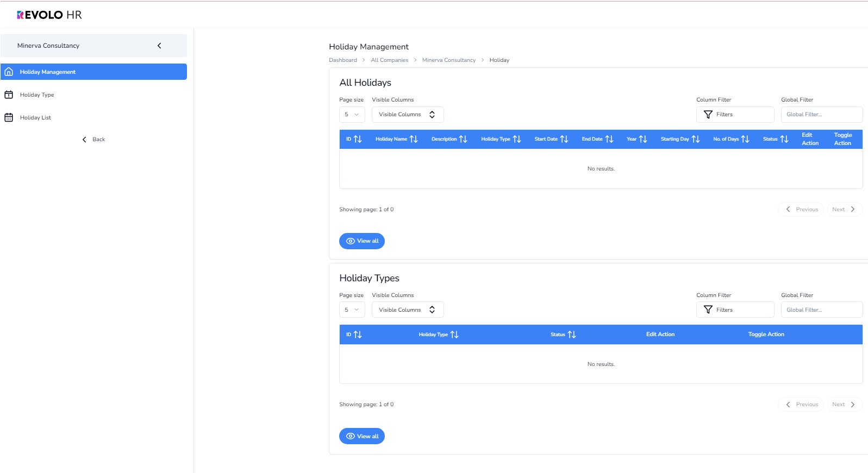Sort by Starting Day column
Image resolution: width=868 pixels, height=473 pixels.
680,139
